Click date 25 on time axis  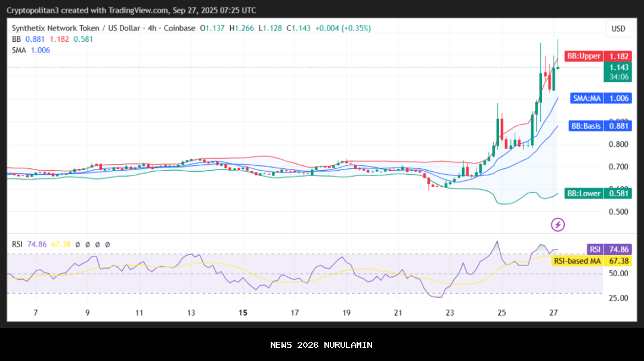click(501, 313)
